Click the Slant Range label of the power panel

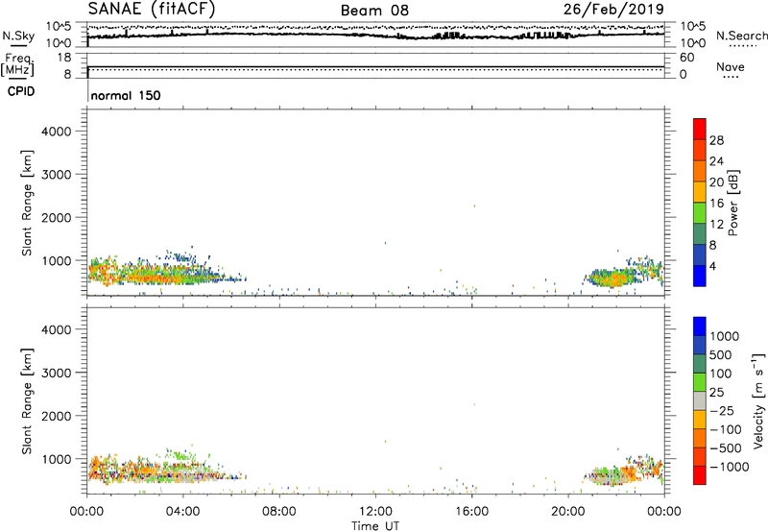click(27, 203)
